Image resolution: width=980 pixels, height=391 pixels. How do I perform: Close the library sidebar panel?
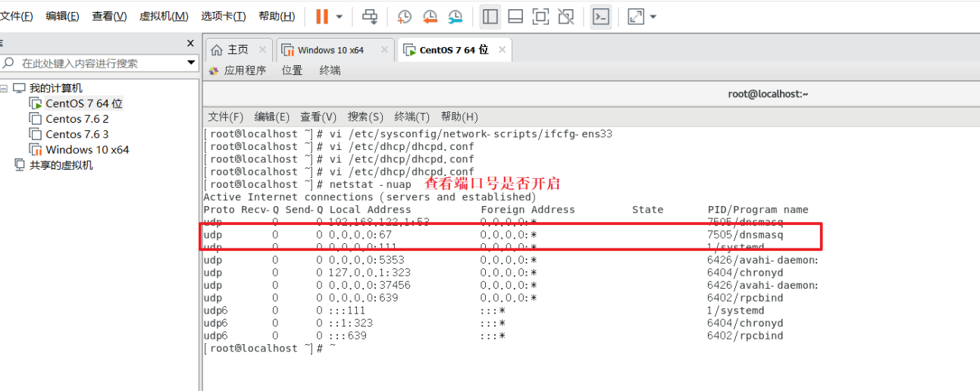point(190,44)
